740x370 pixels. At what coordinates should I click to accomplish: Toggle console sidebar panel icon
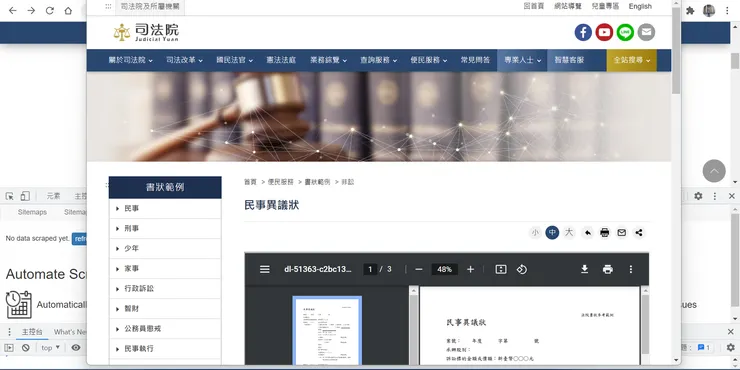pos(8,348)
